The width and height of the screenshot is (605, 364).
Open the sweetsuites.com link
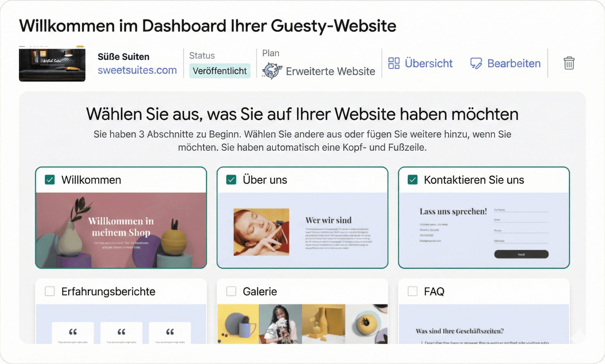click(x=138, y=71)
